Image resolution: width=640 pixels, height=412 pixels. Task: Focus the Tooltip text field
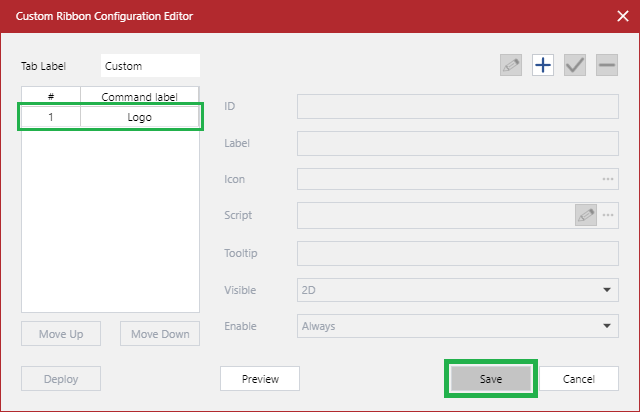pos(458,253)
